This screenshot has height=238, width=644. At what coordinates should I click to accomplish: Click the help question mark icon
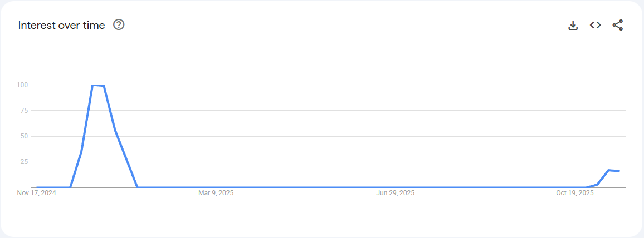(119, 25)
